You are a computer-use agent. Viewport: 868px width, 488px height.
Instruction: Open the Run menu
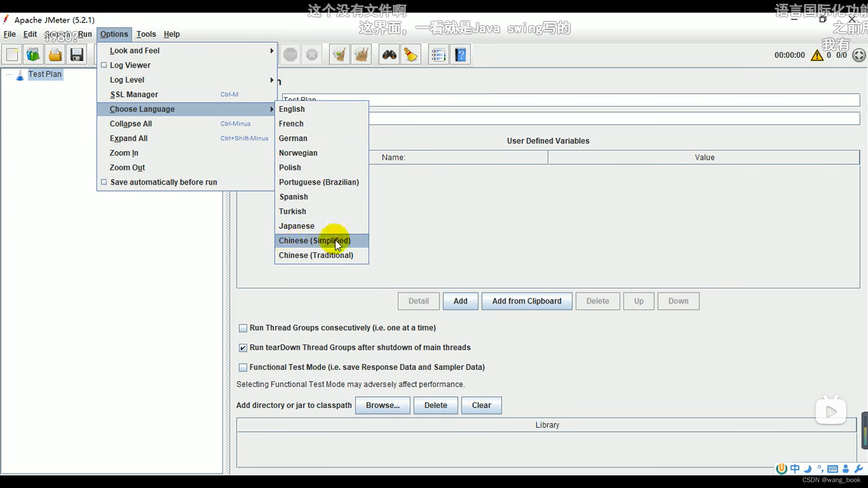pos(85,34)
